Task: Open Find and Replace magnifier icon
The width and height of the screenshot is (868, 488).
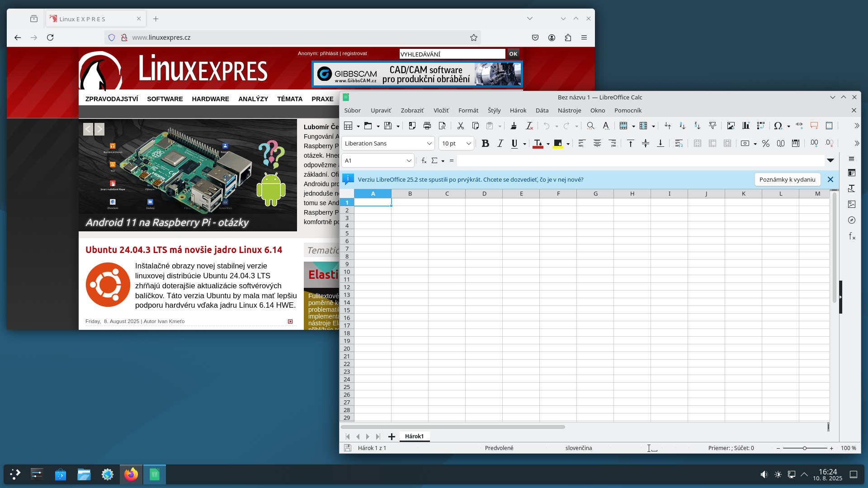Action: 590,126
